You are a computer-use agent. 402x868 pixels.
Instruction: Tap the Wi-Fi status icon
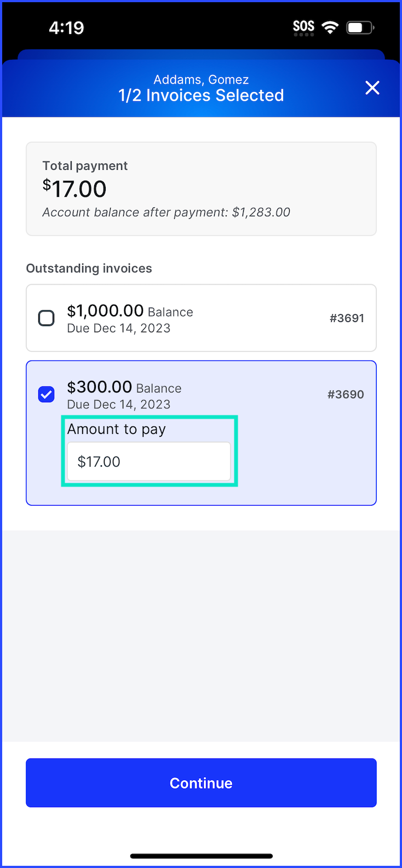(330, 27)
